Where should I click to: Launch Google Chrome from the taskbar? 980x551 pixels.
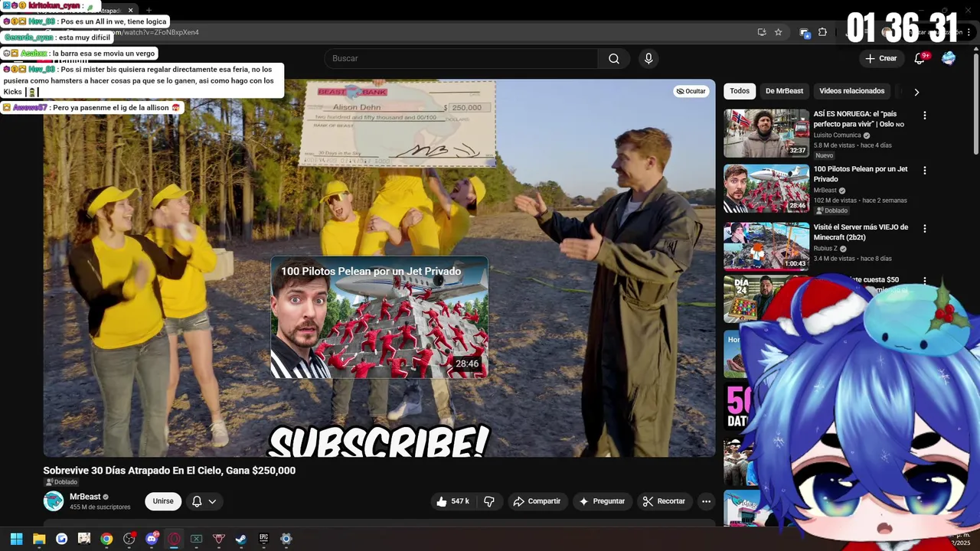[106, 539]
